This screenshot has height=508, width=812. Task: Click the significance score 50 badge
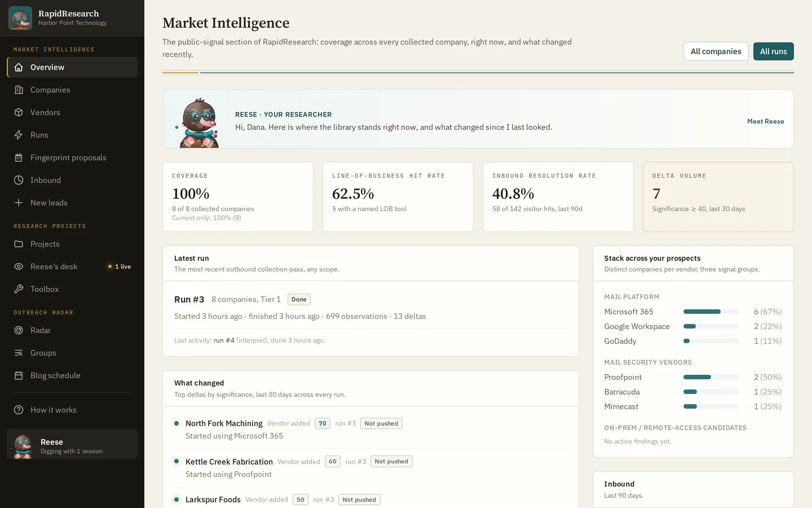click(301, 500)
